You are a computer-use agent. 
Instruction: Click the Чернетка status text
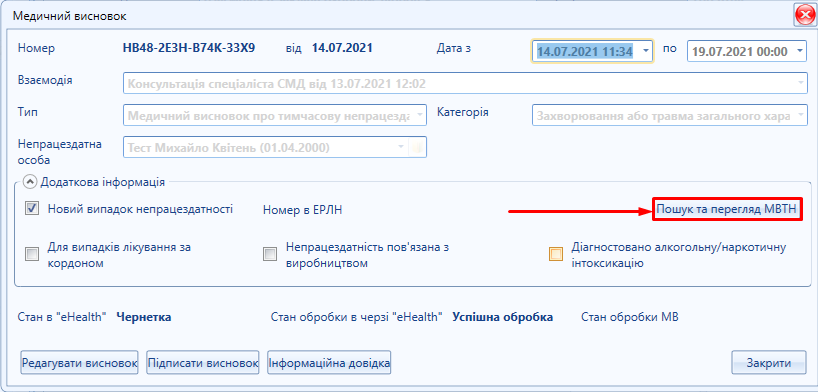tap(144, 317)
